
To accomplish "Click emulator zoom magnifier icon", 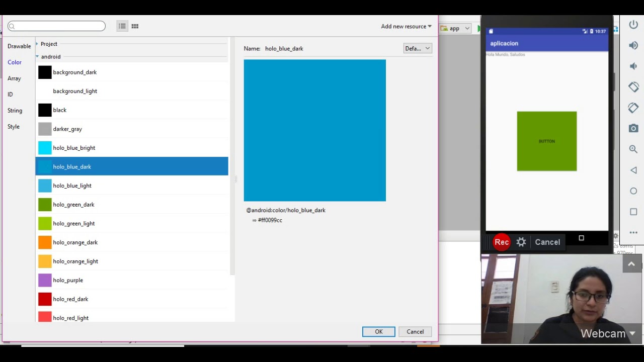I will click(633, 149).
